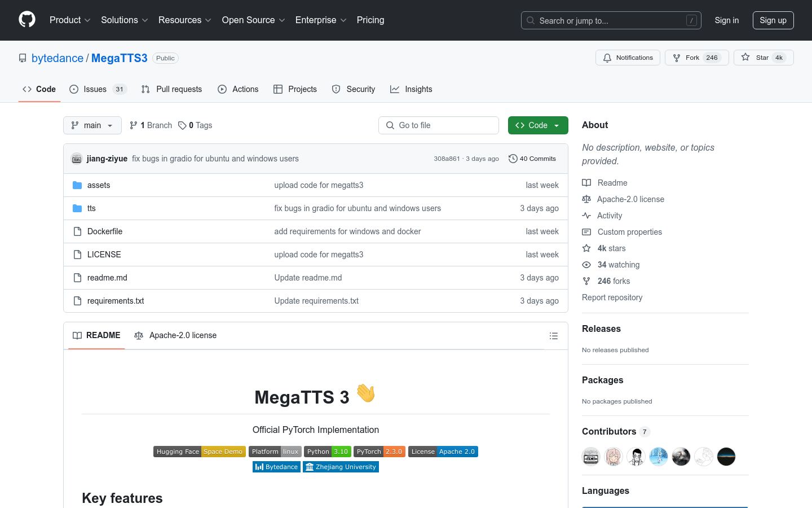Open the 1 Branch link
Viewport: 812px width, 508px height.
pos(151,125)
